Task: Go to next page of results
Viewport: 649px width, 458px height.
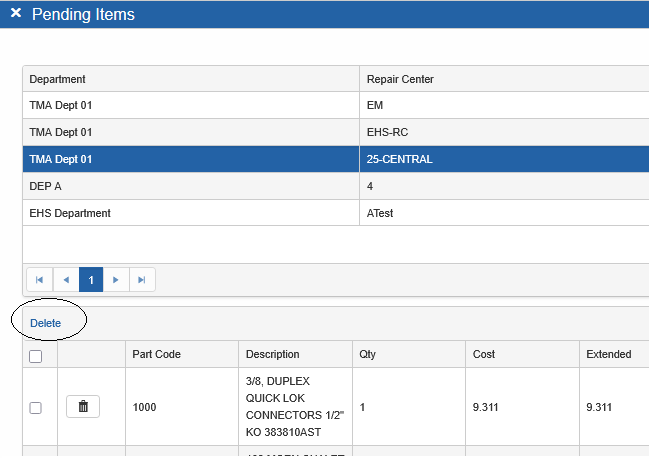Action: click(x=117, y=280)
